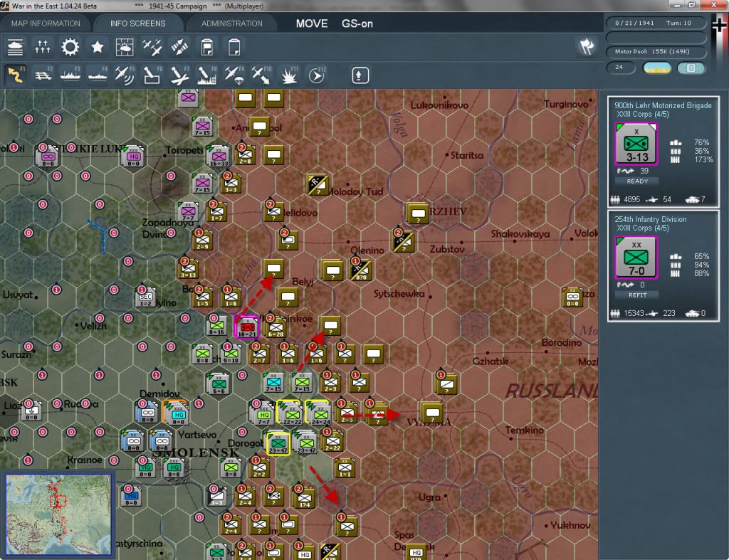The image size is (729, 560).
Task: Select the Soviet 3=13 counter
Action: 189,268
